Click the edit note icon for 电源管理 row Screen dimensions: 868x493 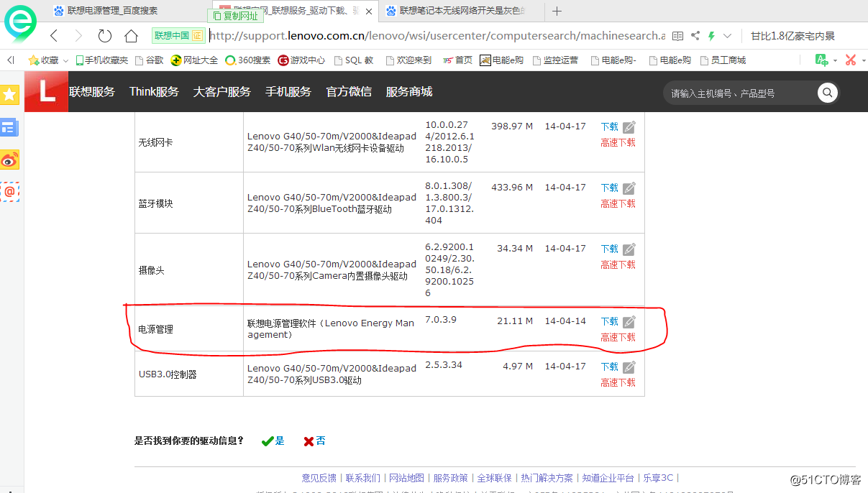pyautogui.click(x=629, y=322)
